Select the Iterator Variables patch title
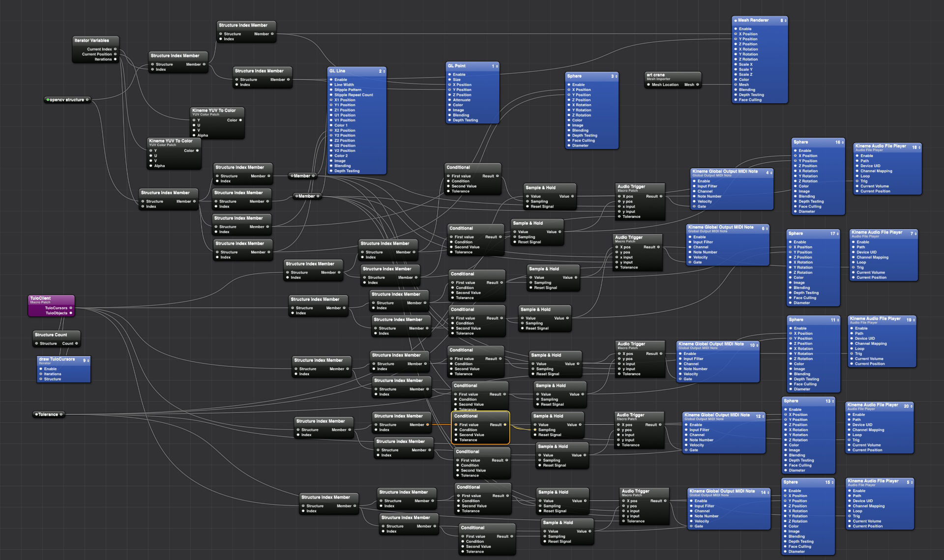Viewport: 944px width, 560px height. pyautogui.click(x=92, y=40)
